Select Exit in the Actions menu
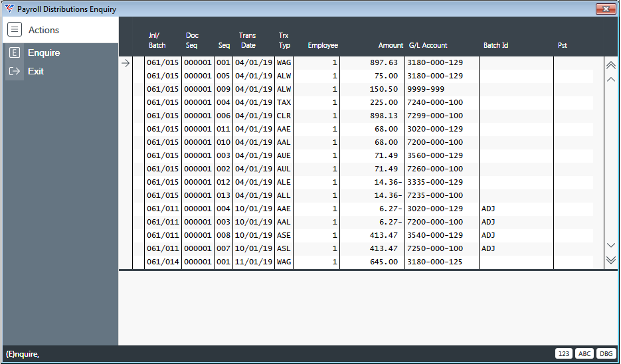This screenshot has width=621, height=364. (36, 71)
